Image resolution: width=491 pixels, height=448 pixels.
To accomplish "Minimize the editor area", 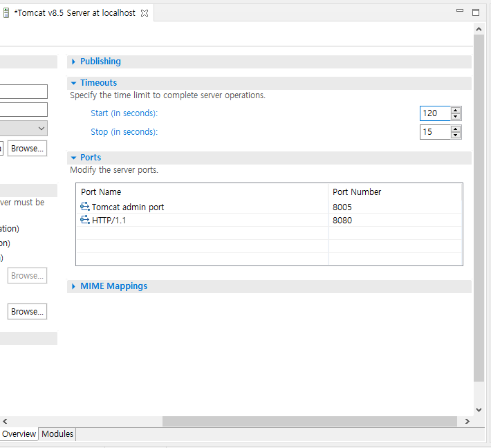I will coord(460,10).
